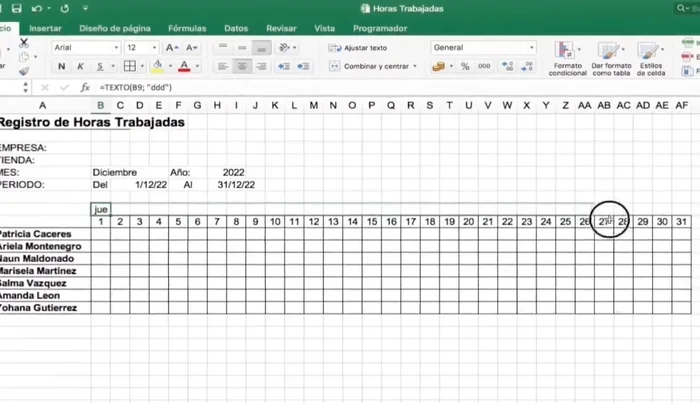700x403 pixels.
Task: Open the Diseño de página tab
Action: (x=115, y=28)
